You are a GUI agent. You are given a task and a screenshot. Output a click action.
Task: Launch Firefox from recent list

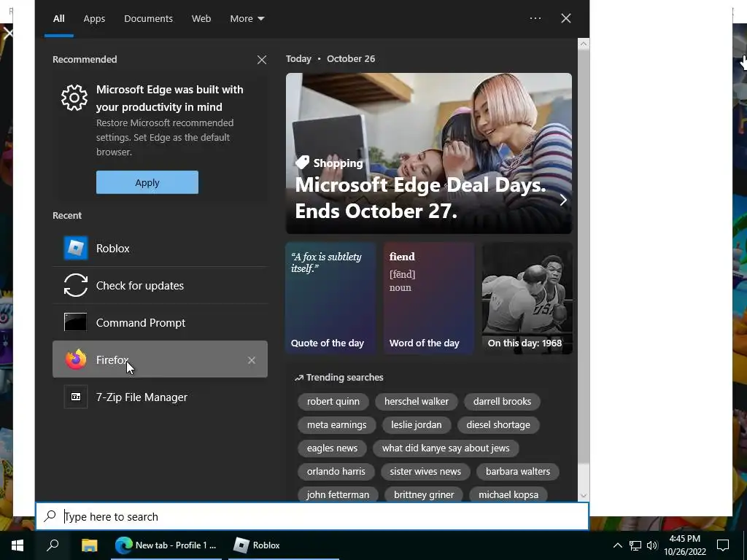click(160, 359)
